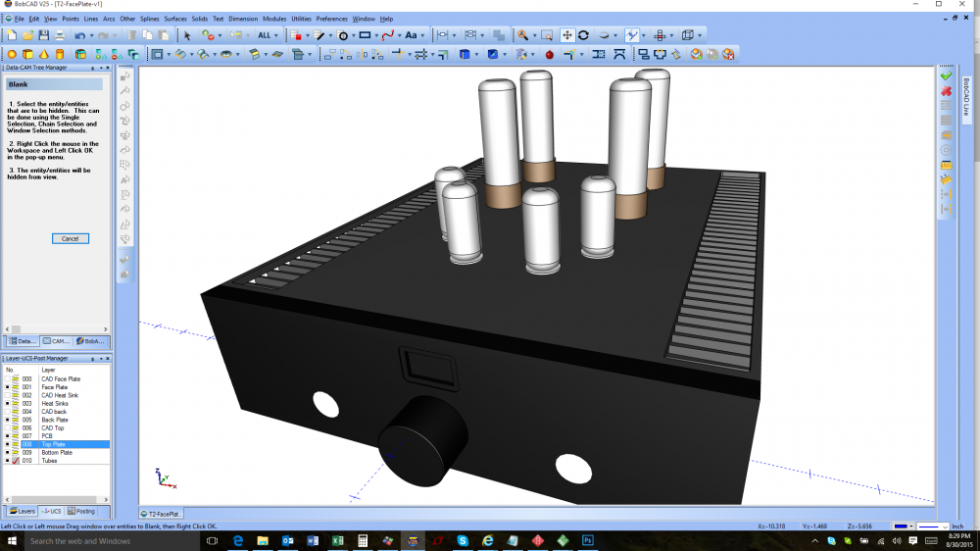
Task: Open the Surfaces menu
Action: pyautogui.click(x=175, y=19)
